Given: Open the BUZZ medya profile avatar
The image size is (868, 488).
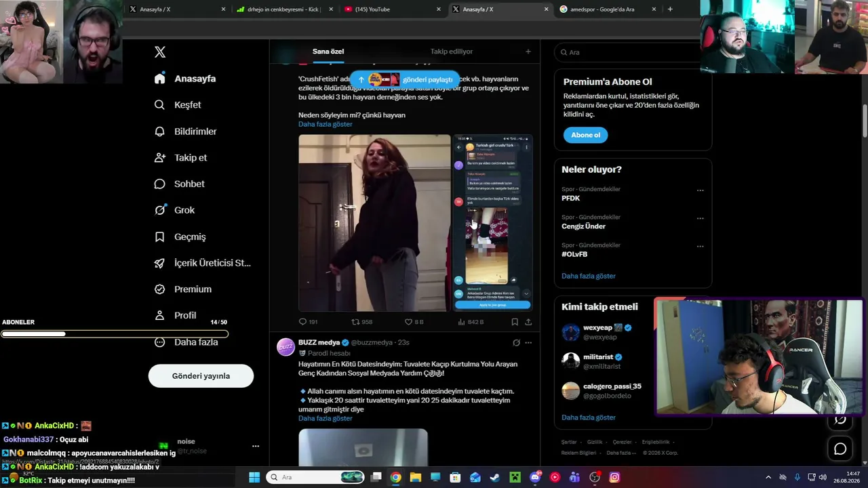Looking at the screenshot, I should (x=286, y=347).
